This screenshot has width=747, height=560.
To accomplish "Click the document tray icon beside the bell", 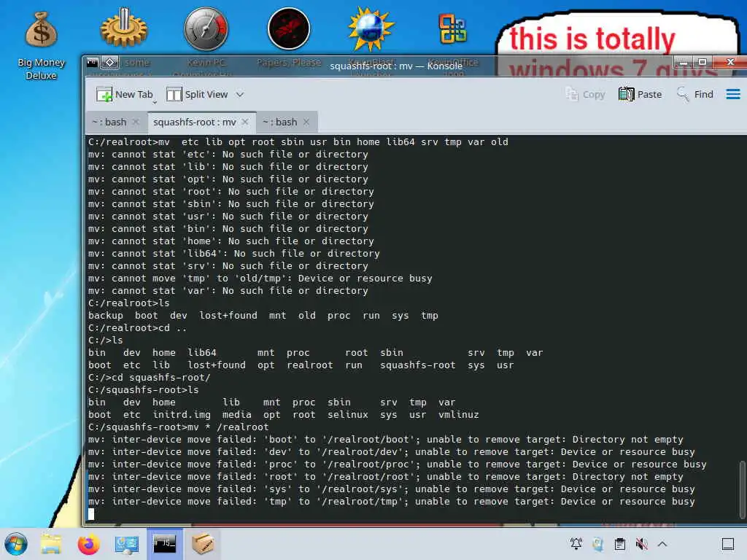I will coord(598,544).
